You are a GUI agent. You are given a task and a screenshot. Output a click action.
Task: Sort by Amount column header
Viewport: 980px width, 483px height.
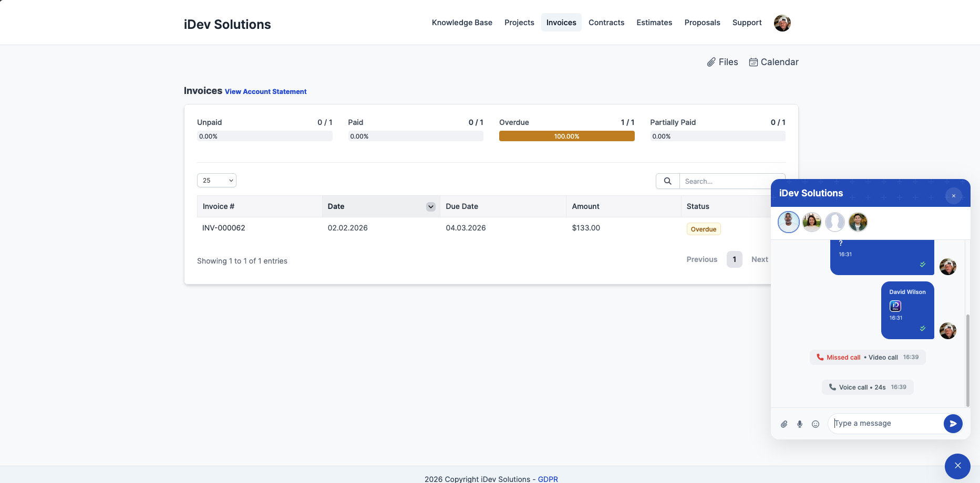tap(623, 206)
